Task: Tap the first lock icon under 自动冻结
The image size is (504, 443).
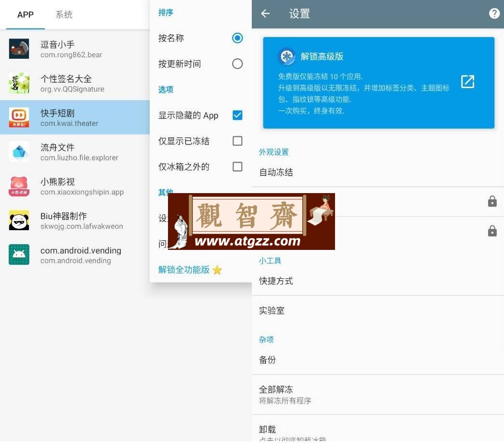Action: coord(492,201)
